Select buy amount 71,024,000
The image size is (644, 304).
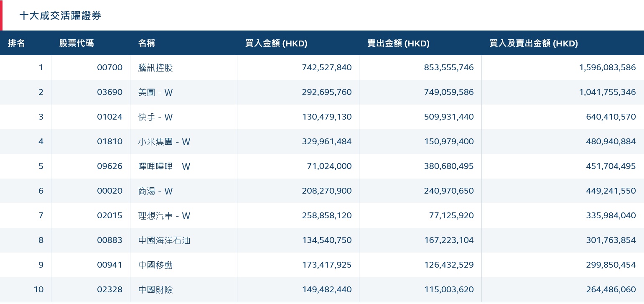[x=329, y=166]
